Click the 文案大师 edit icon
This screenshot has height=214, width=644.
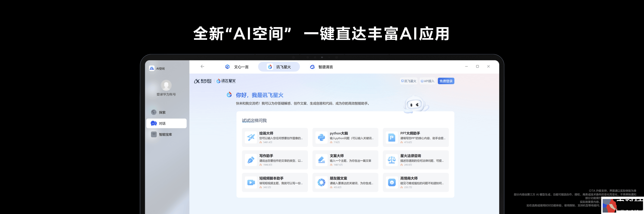click(x=321, y=160)
